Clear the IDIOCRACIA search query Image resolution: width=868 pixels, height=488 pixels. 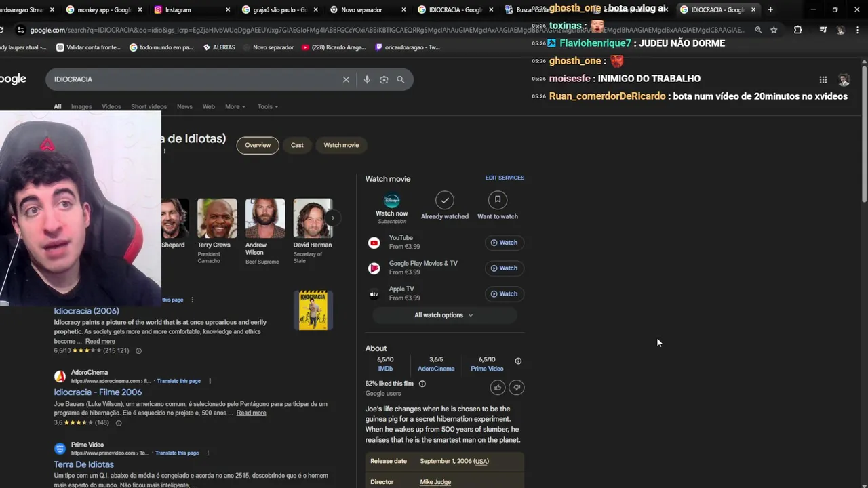point(346,79)
